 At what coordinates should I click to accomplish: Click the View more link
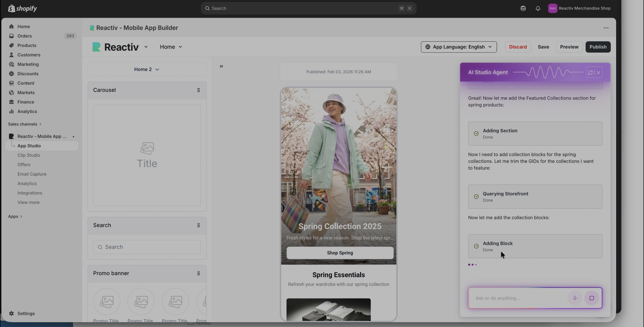point(29,202)
